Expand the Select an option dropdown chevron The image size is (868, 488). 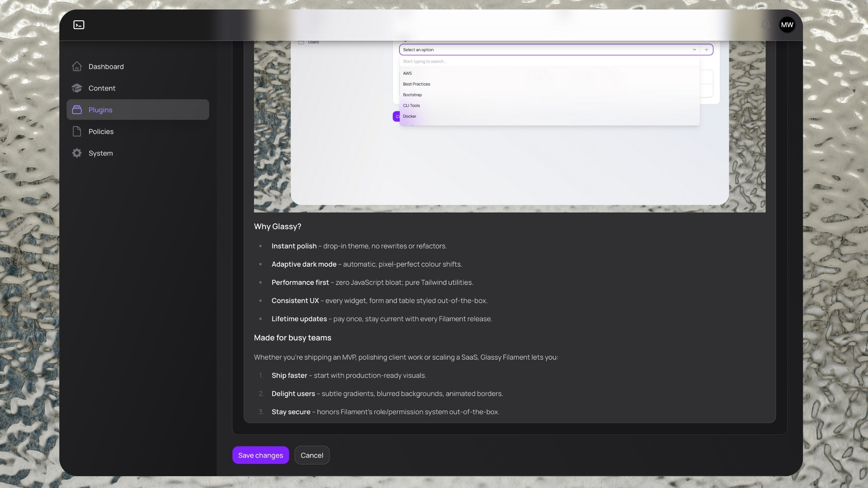pos(694,50)
